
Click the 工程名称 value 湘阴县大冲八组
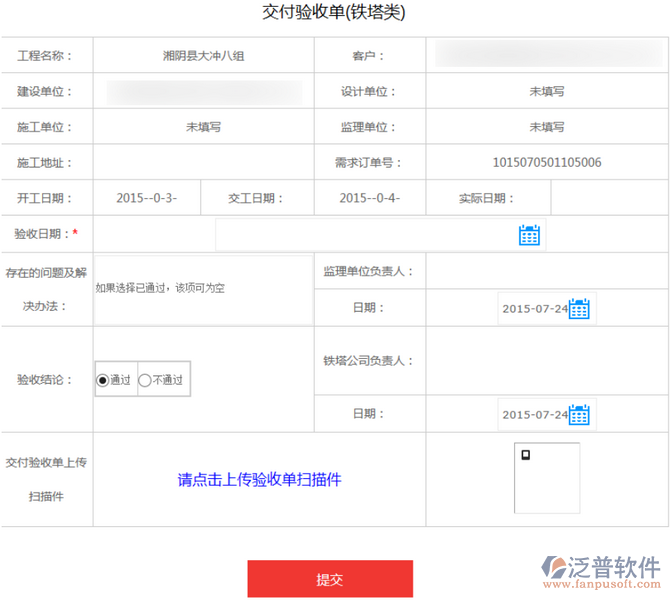click(203, 56)
